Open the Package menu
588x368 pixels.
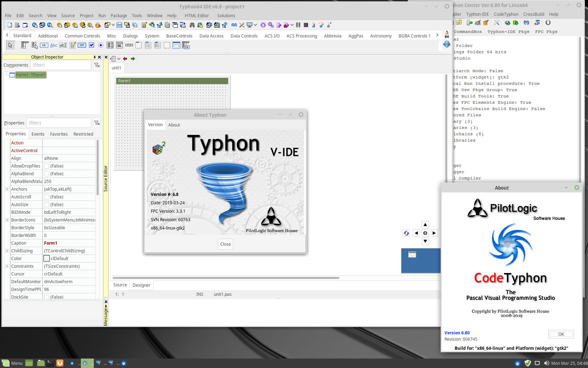pyautogui.click(x=119, y=15)
